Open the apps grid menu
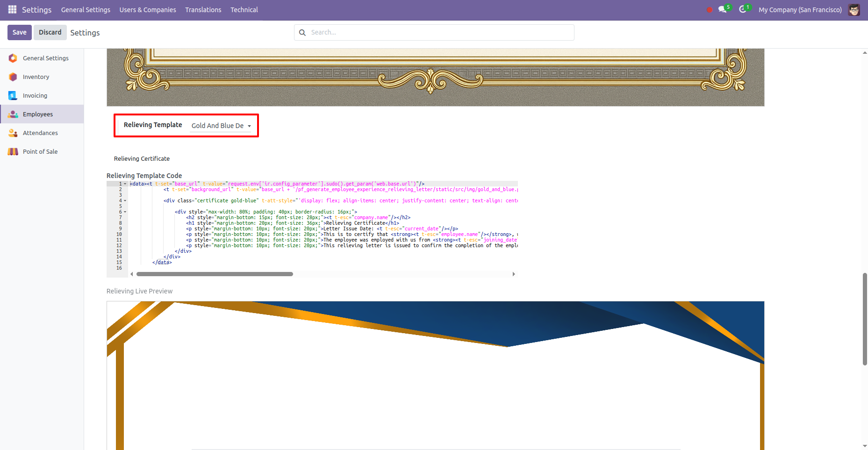Image resolution: width=868 pixels, height=450 pixels. 12,9
